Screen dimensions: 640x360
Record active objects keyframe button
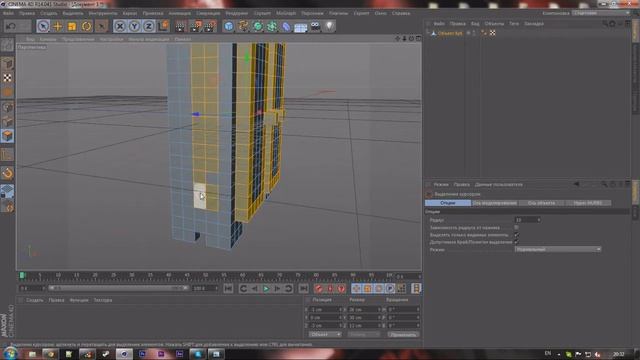pyautogui.click(x=319, y=289)
